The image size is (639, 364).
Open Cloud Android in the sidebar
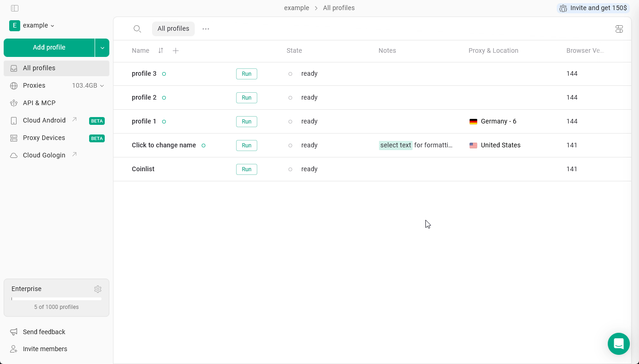point(44,120)
